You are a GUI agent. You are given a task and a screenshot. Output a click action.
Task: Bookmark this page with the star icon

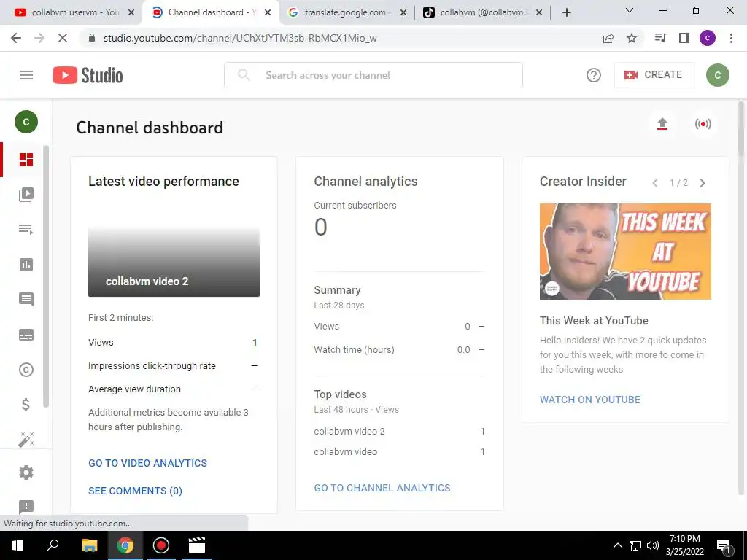(632, 38)
